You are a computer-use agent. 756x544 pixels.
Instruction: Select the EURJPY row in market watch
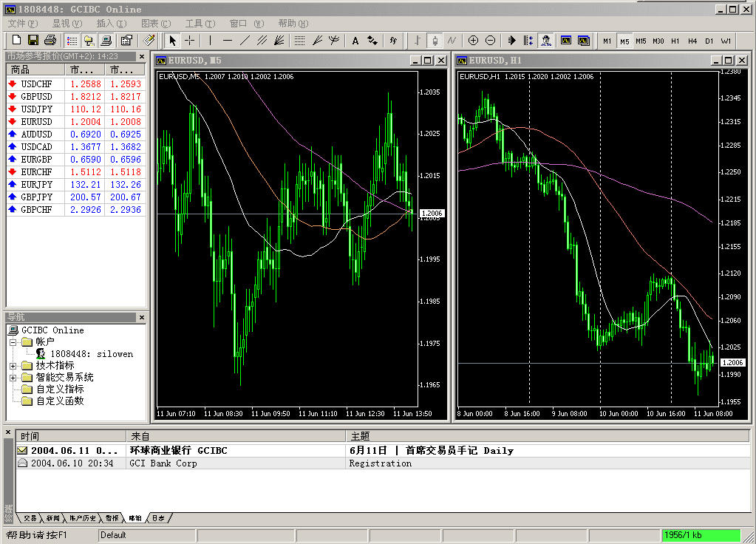tap(37, 184)
